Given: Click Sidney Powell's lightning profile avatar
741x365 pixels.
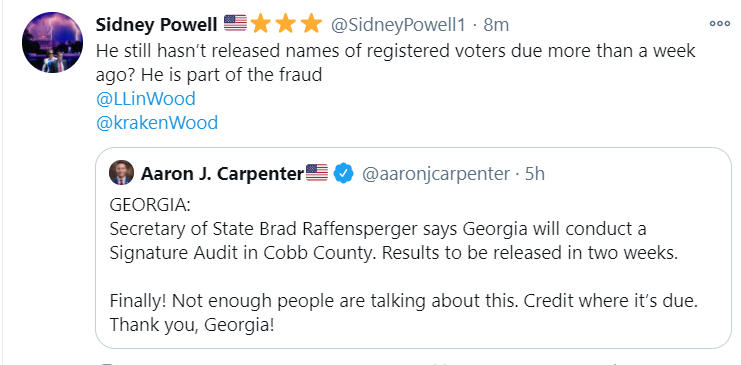Looking at the screenshot, I should [52, 43].
